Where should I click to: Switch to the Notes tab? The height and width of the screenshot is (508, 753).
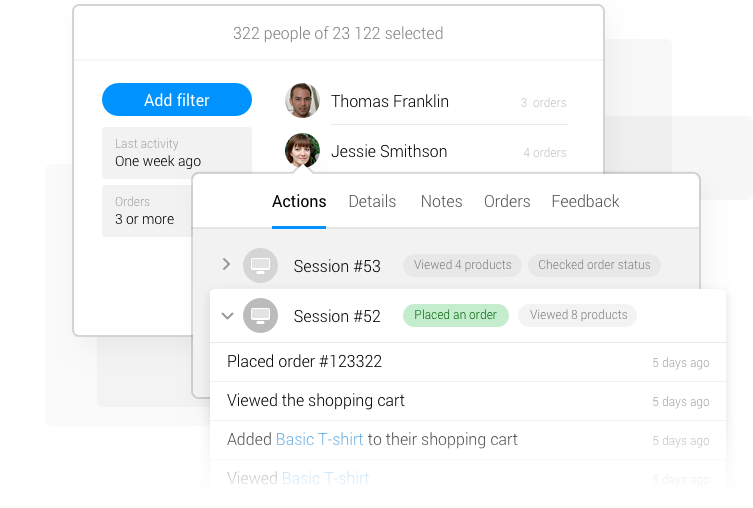(441, 201)
